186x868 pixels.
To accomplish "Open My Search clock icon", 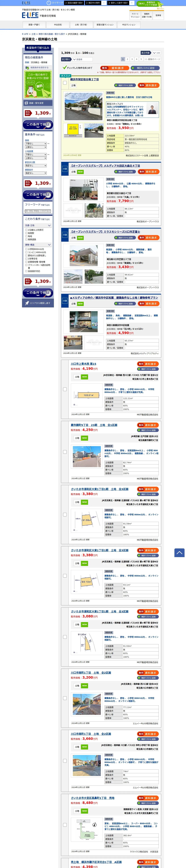I will (49, 3).
